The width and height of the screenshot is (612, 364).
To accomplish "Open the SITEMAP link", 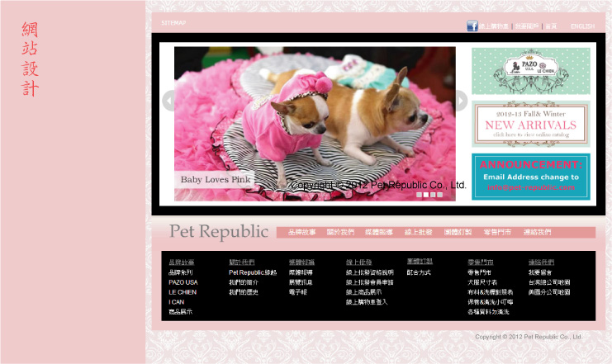I will (x=173, y=23).
